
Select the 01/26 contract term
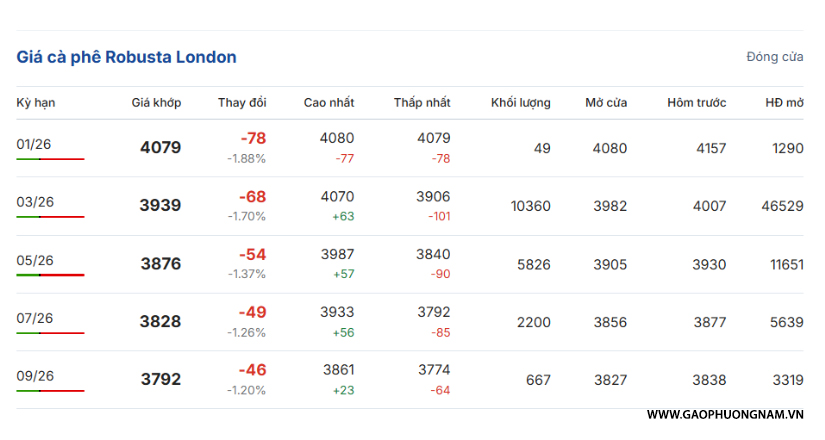point(35,145)
